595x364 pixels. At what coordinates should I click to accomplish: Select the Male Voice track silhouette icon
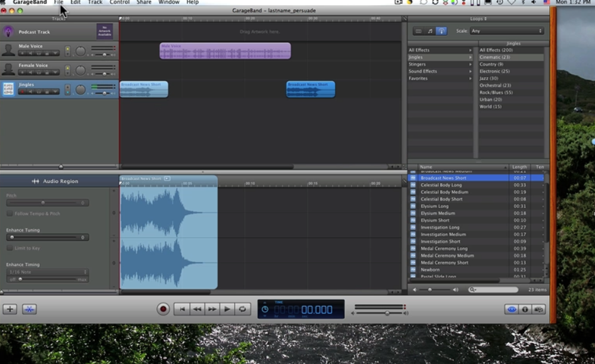click(x=8, y=50)
